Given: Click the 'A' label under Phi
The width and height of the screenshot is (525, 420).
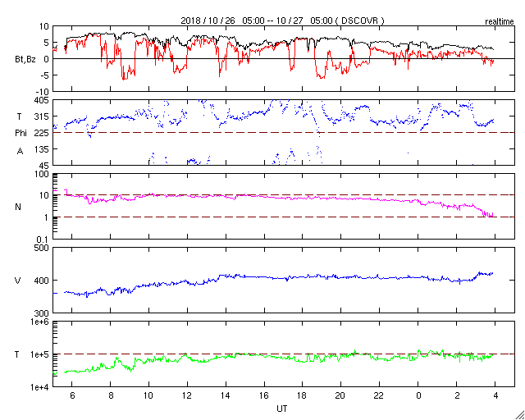Looking at the screenshot, I should [x=20, y=151].
